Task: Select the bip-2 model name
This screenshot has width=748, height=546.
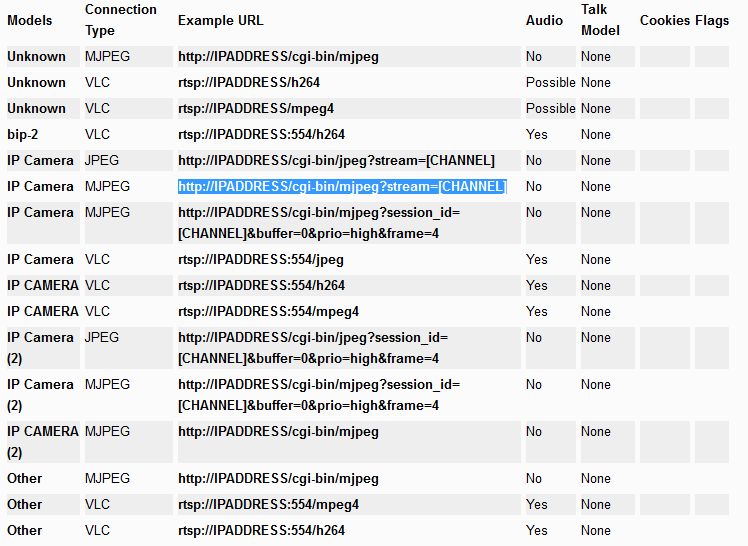Action: pyautogui.click(x=22, y=134)
